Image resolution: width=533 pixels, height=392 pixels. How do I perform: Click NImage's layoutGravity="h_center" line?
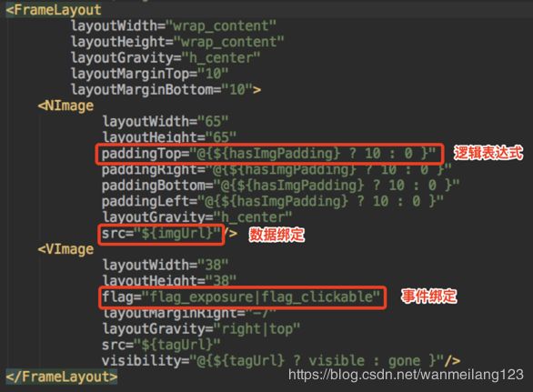(x=197, y=217)
